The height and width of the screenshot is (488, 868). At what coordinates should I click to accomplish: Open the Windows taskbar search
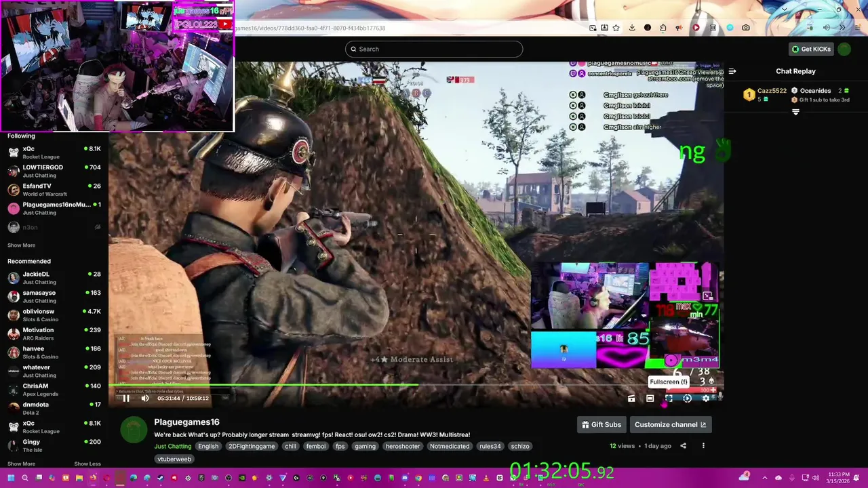(x=25, y=478)
